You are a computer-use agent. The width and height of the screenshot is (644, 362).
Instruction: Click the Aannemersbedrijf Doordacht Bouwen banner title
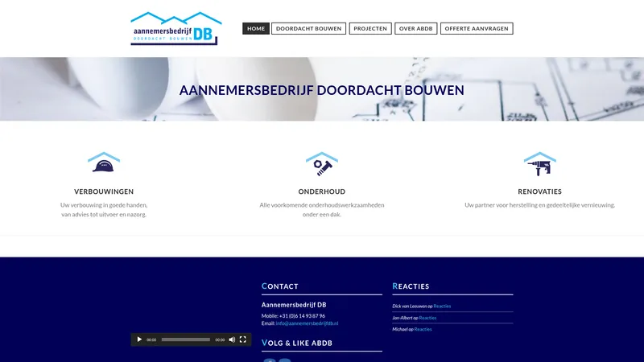click(x=321, y=90)
